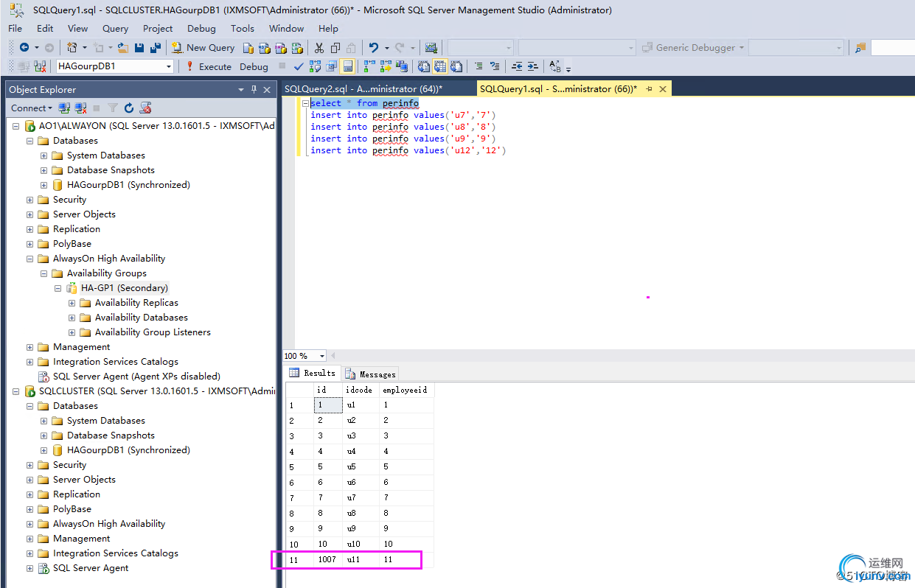Switch to Results to Grid
The image size is (915, 588).
pos(440,66)
